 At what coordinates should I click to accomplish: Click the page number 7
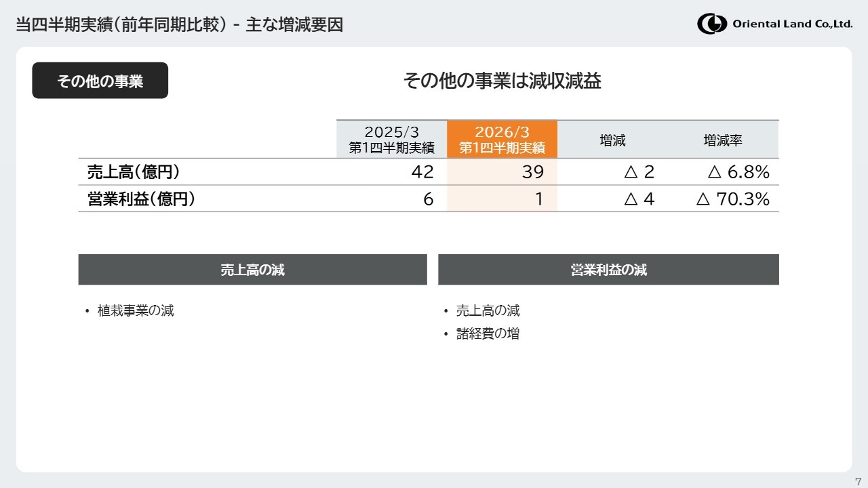[x=858, y=481]
